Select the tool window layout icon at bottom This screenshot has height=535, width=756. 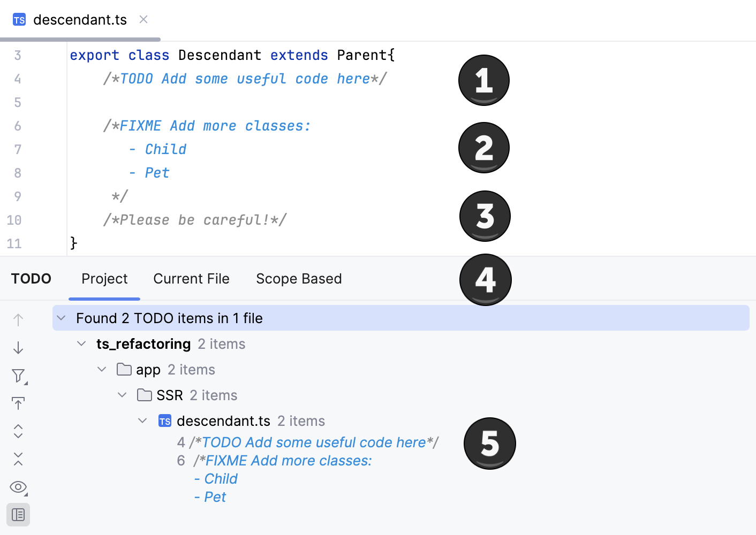click(18, 515)
